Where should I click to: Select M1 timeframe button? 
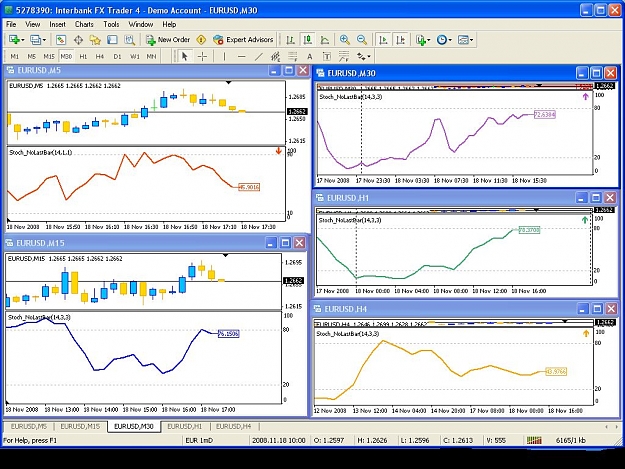point(14,56)
